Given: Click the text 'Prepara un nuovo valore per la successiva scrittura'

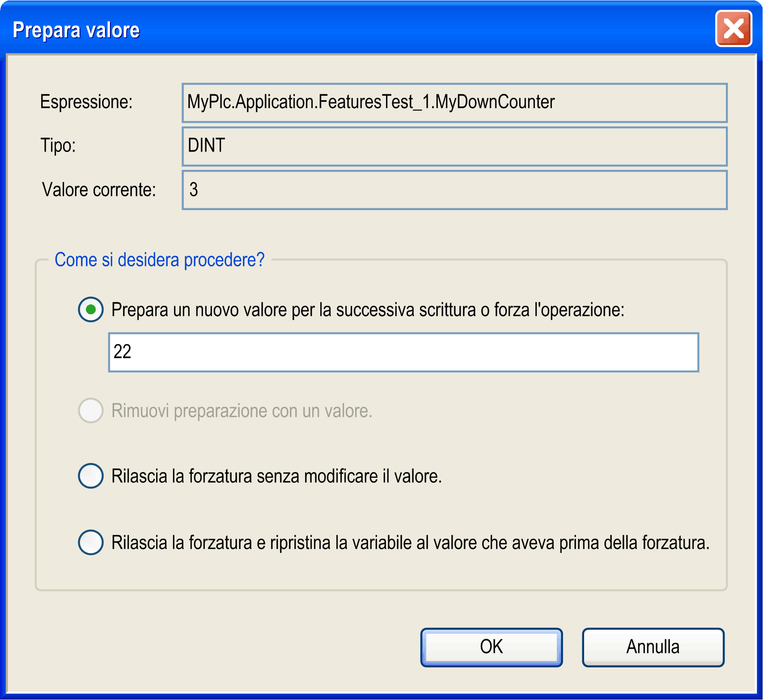Looking at the screenshot, I should [x=293, y=310].
